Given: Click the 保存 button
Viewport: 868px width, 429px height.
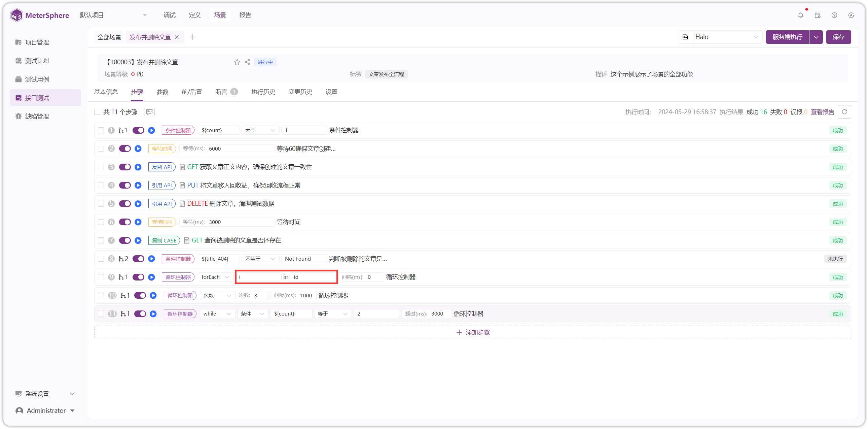Looking at the screenshot, I should pyautogui.click(x=838, y=37).
